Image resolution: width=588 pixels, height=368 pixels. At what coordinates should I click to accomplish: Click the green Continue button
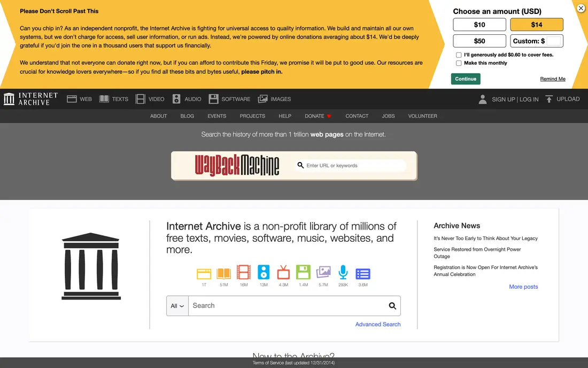coord(466,79)
